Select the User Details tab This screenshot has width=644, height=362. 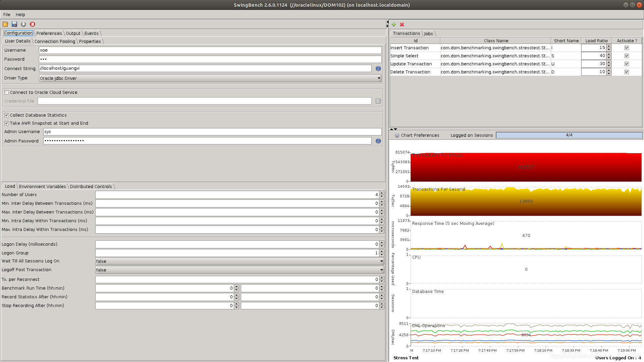17,41
